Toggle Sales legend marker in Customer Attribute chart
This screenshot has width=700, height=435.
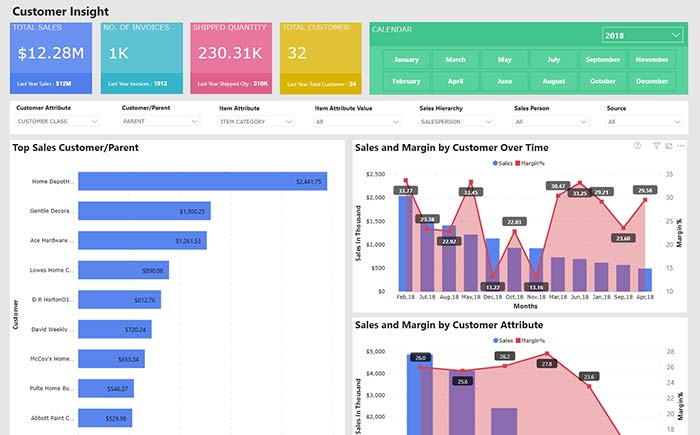(x=496, y=340)
